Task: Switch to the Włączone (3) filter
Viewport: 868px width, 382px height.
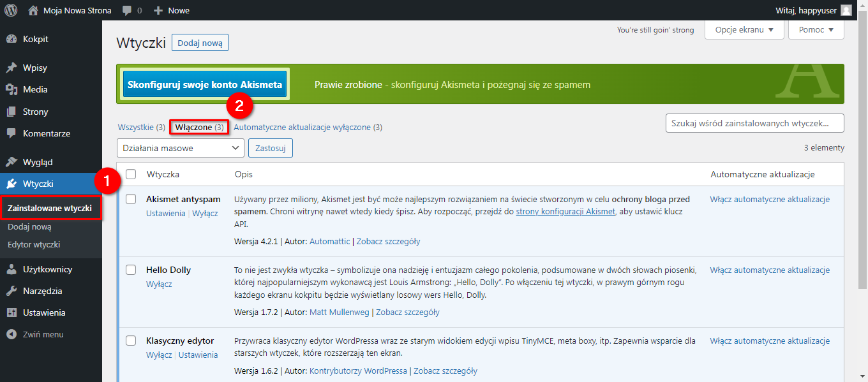Action: (199, 128)
